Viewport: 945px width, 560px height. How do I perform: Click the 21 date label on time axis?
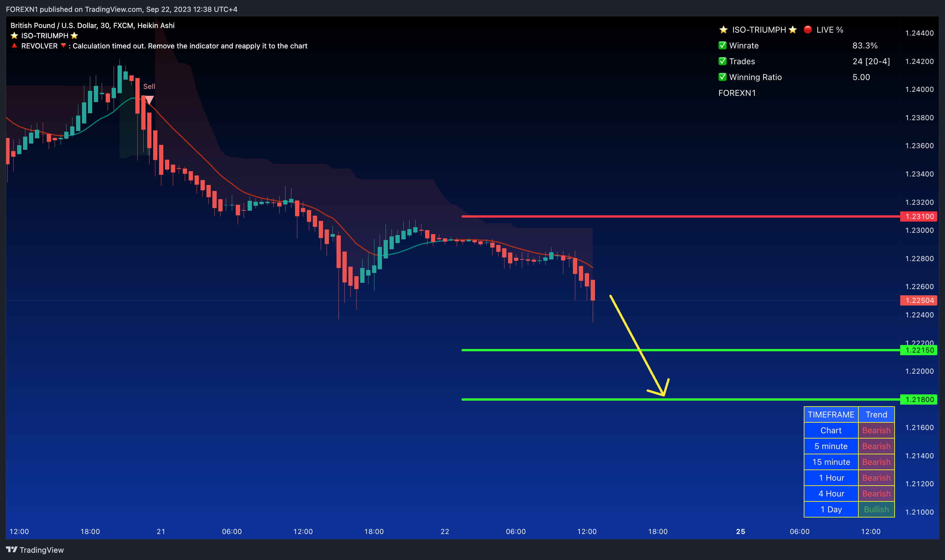pos(161,532)
